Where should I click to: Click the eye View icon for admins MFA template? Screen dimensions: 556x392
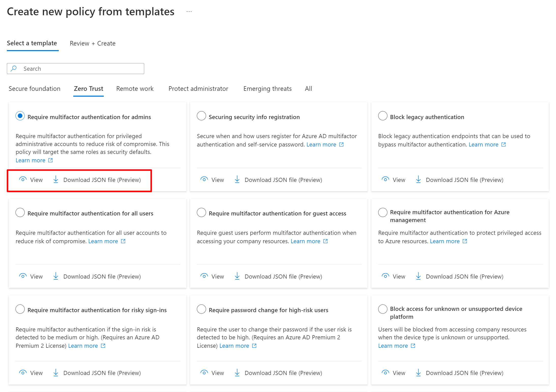click(x=23, y=179)
